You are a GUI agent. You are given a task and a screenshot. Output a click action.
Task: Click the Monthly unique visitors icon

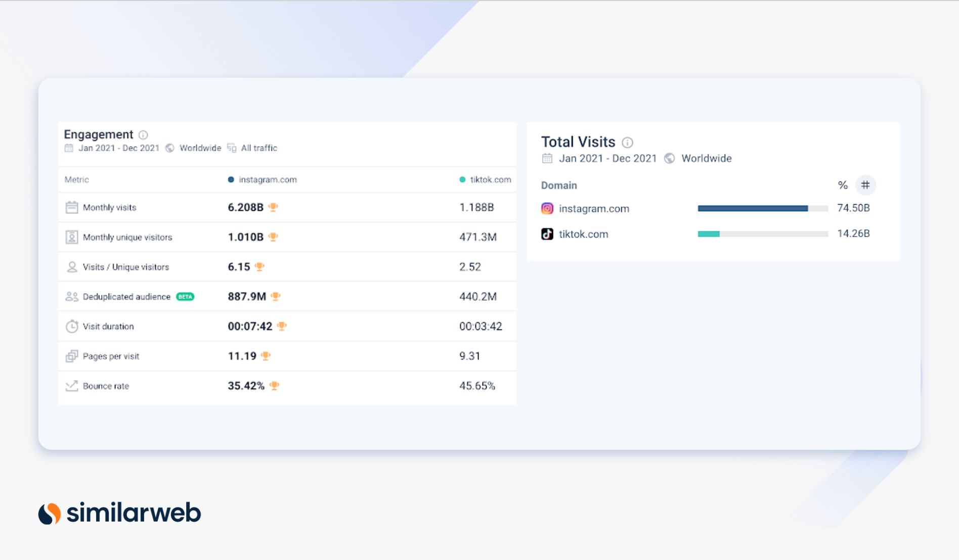[x=72, y=237]
